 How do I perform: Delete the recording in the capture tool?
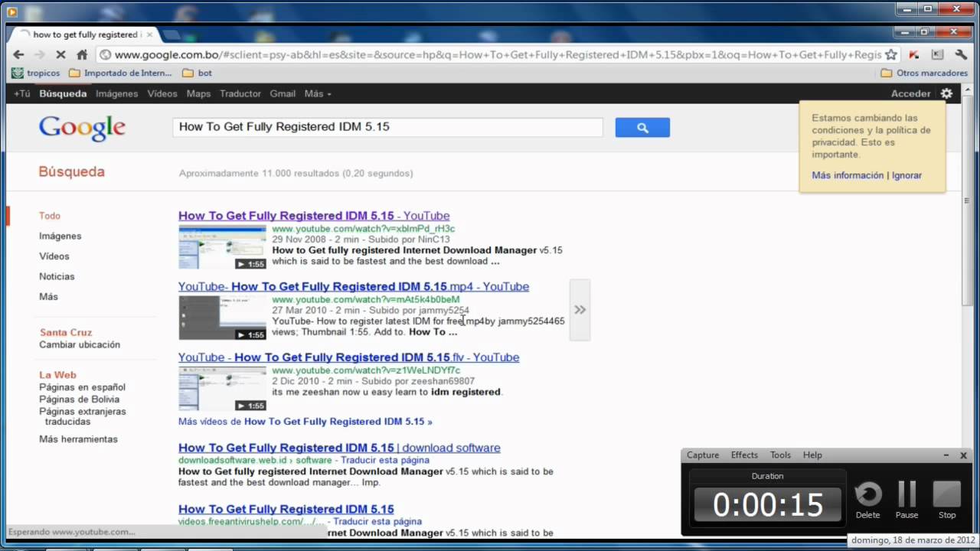867,500
